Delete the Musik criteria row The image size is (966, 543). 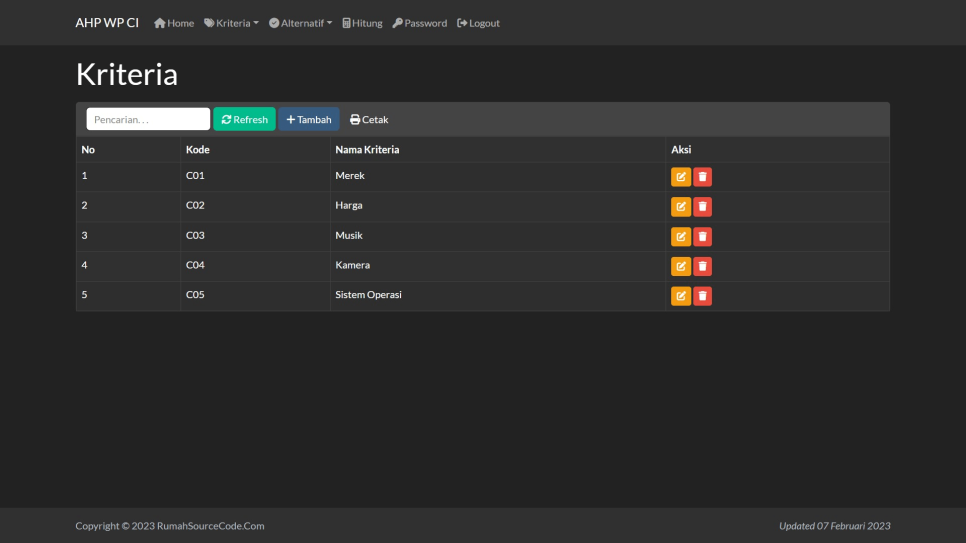pos(702,237)
